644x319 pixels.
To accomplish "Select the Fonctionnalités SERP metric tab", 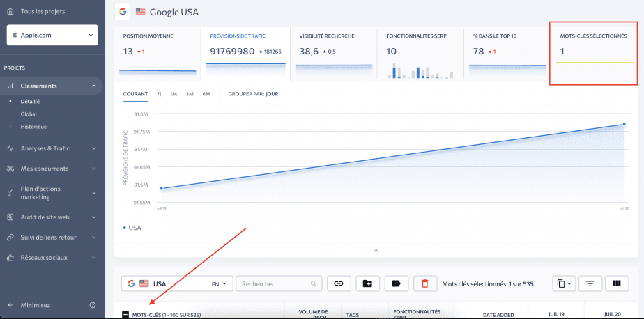I will (420, 54).
